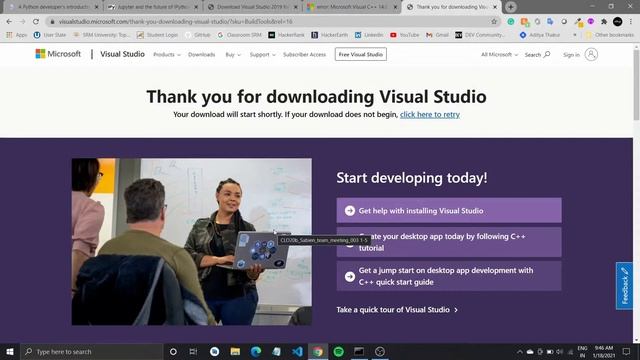Expand the Support dropdown
Image resolution: width=640 pixels, height=360 pixels.
tap(262, 54)
